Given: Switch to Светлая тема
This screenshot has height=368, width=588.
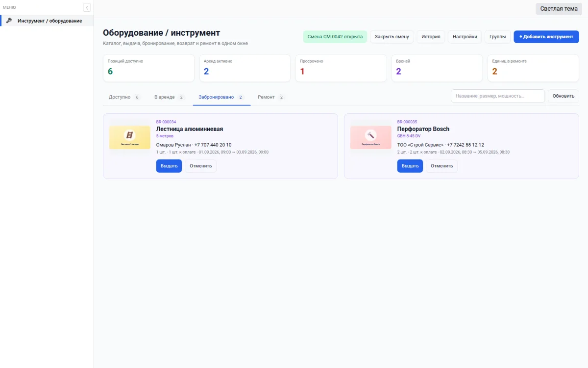Looking at the screenshot, I should (559, 8).
